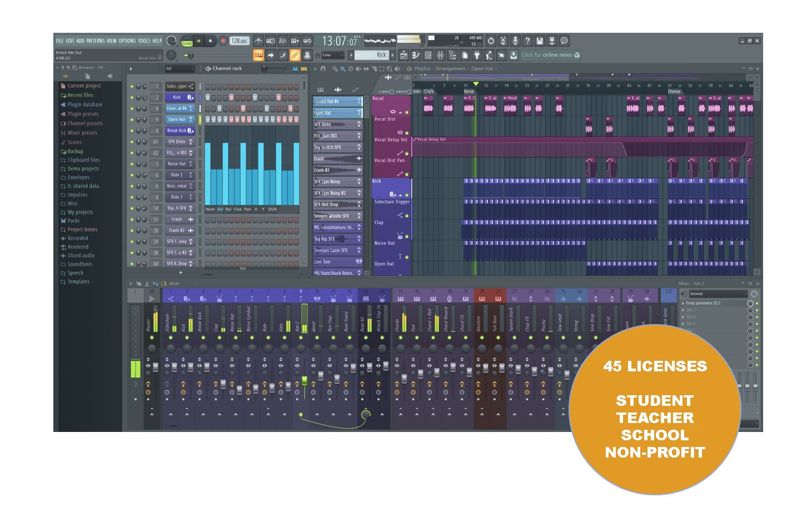
Task: Click the record button
Action: tap(223, 41)
